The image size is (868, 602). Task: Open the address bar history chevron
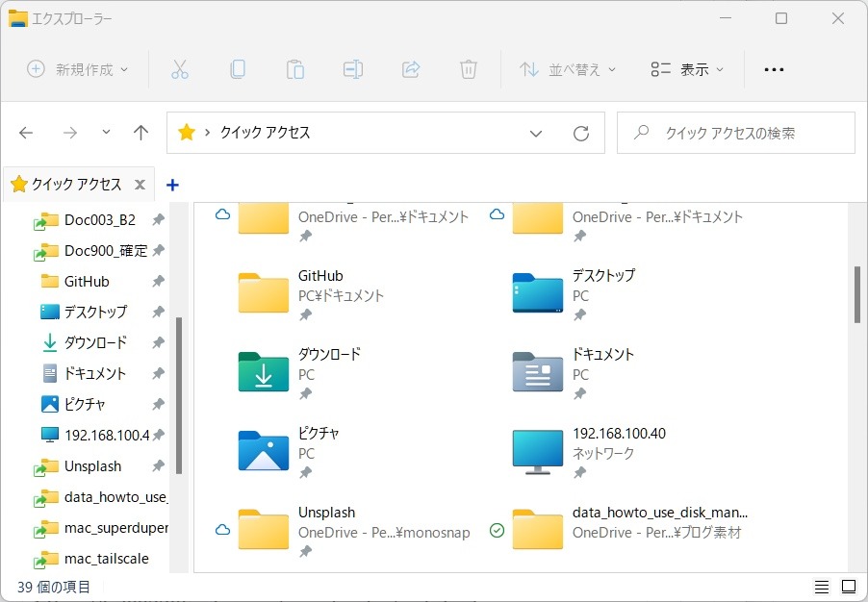click(536, 134)
